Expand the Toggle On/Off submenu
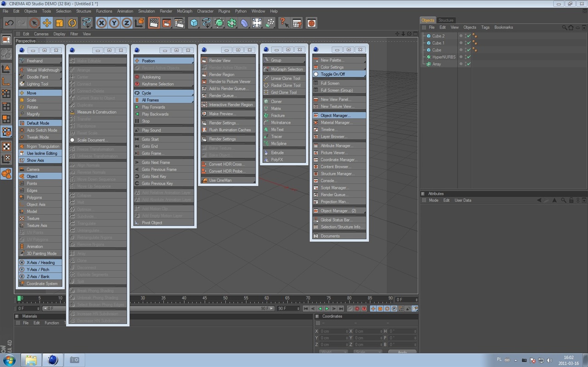Screen dimensions: 588x367 (x=339, y=74)
